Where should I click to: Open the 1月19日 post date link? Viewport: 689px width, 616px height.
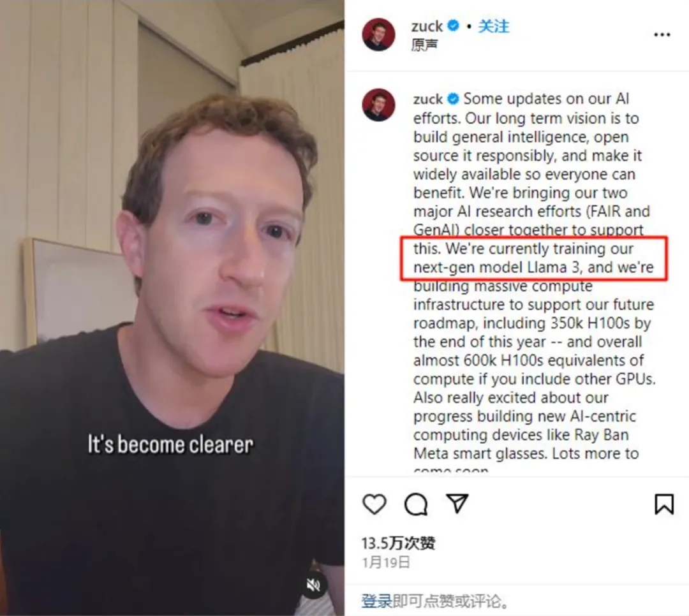coord(386,562)
